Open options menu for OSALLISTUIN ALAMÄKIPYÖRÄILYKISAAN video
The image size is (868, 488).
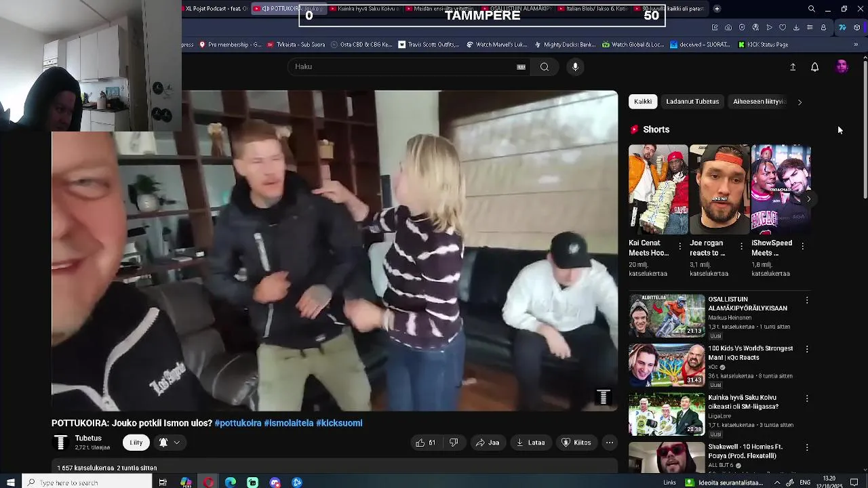click(807, 300)
